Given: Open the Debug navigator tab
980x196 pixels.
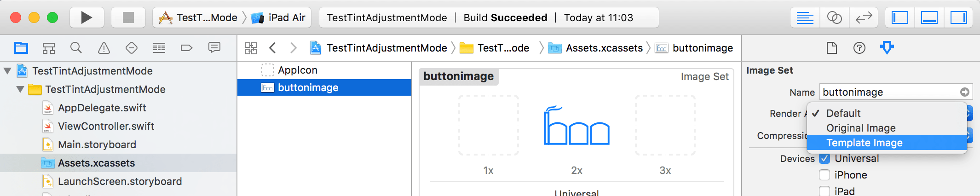Looking at the screenshot, I should click(x=159, y=48).
